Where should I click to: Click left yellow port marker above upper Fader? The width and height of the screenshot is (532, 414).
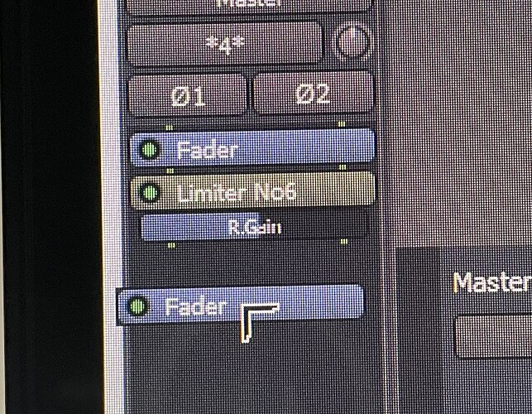pyautogui.click(x=169, y=128)
